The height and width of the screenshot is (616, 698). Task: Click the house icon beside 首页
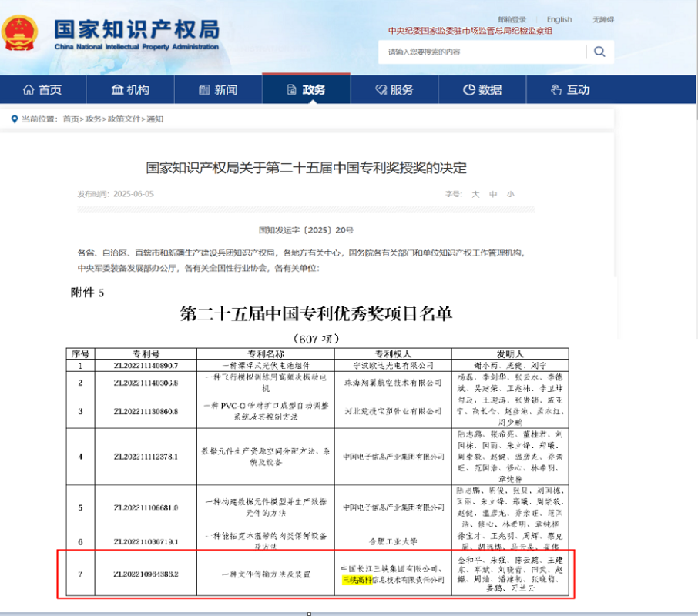(x=29, y=90)
